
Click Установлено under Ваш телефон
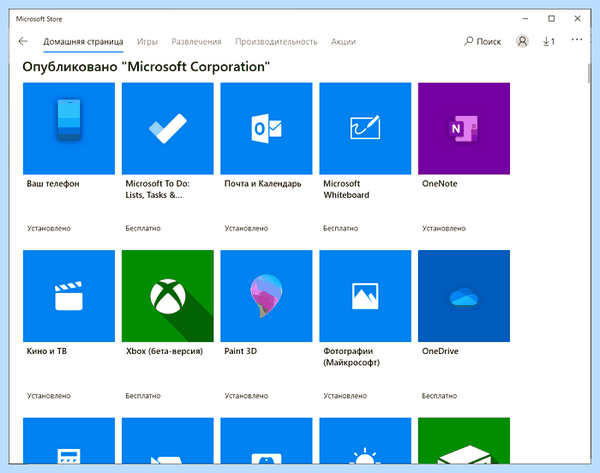tap(49, 228)
